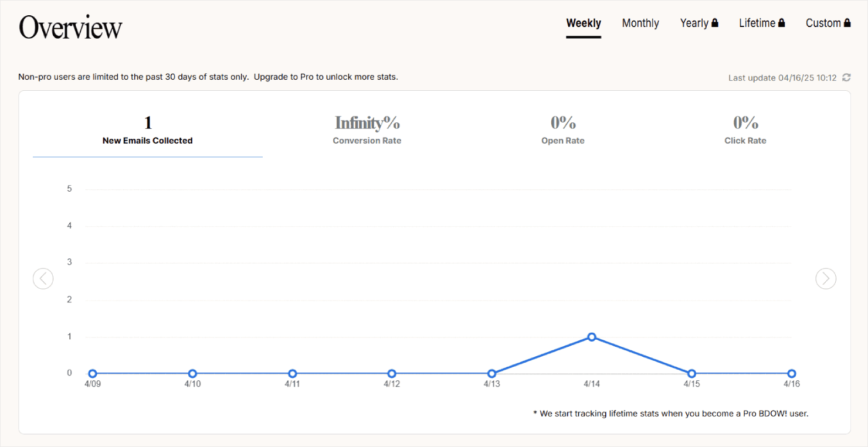Open the Custom date range view

click(823, 23)
